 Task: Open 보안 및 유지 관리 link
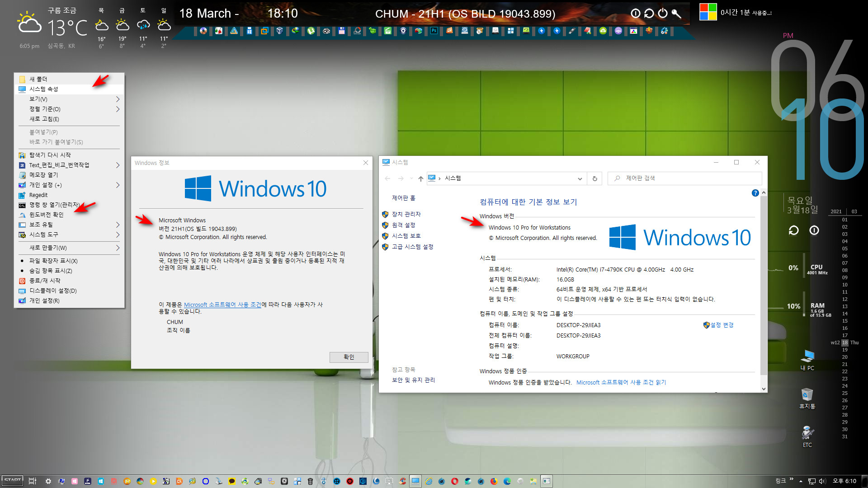click(x=413, y=380)
